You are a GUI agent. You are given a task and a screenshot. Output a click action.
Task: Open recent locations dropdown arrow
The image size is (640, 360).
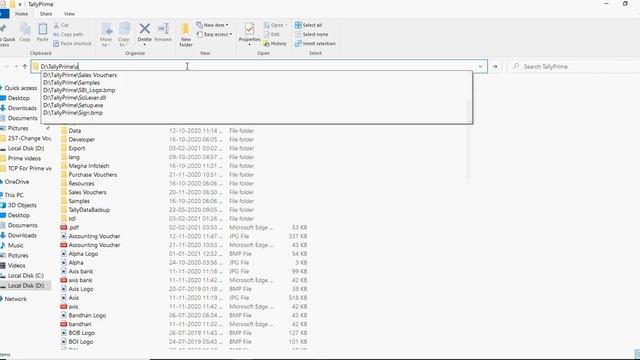[x=16, y=67]
